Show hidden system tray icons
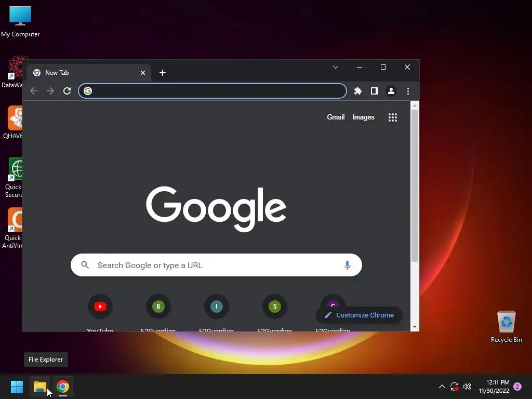Screen dimensions: 532x399 pos(442,387)
